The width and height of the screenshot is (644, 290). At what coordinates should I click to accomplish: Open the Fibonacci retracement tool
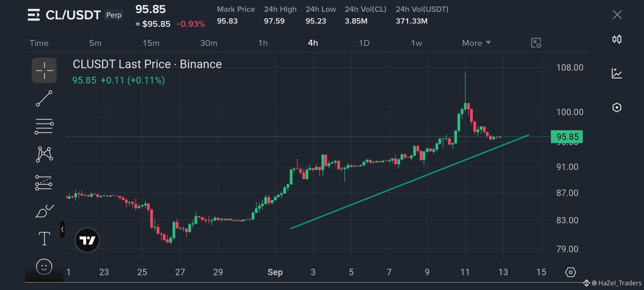(x=44, y=126)
